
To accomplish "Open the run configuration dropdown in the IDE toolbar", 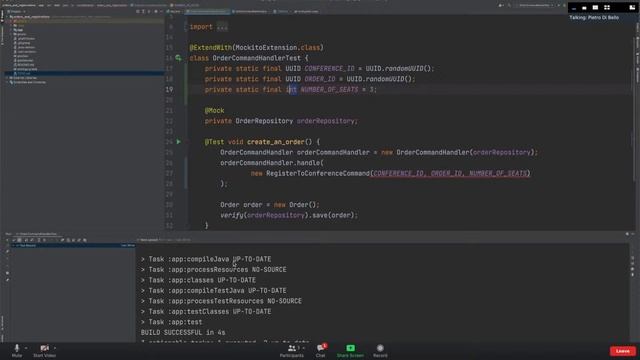I will tap(535, 5).
